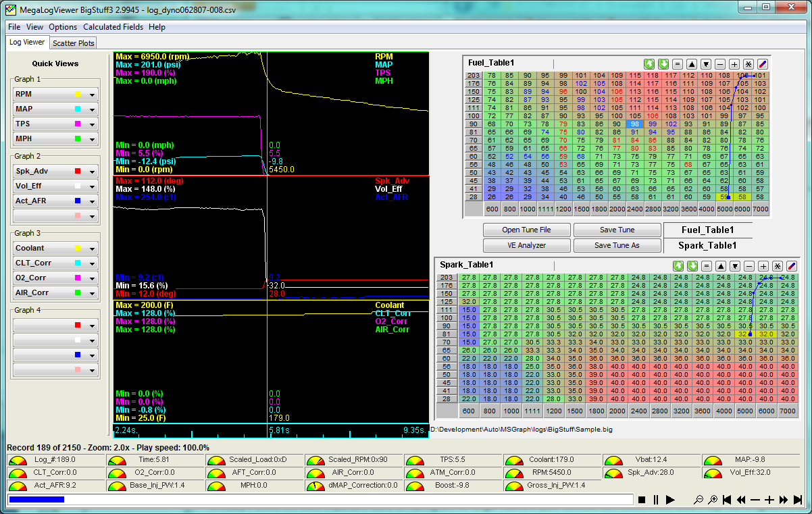Click the equals (=) icon in Spark_Table1 toolbar
This screenshot has width=812, height=514.
point(706,265)
